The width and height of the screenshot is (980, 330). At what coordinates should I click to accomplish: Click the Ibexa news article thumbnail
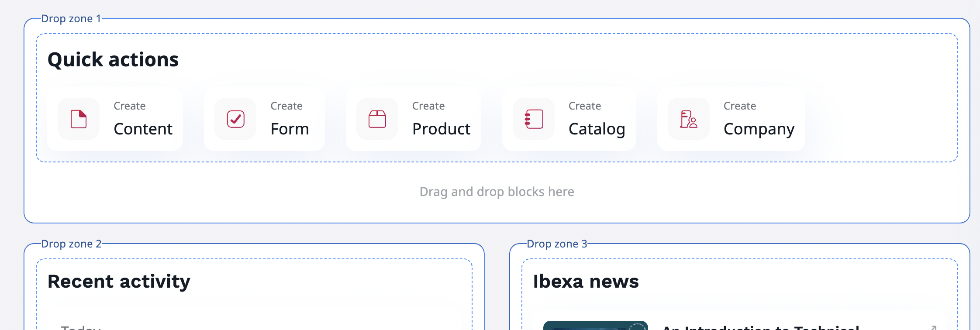click(597, 327)
